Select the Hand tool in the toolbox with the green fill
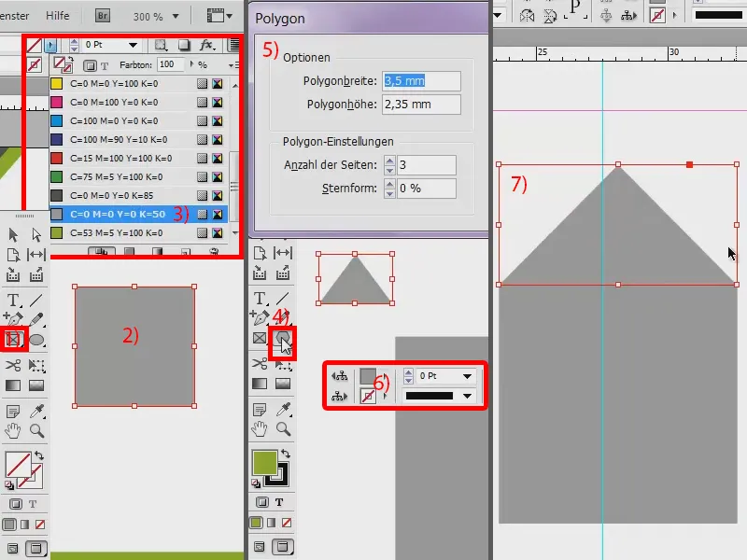Screen dimensions: 747x560 (260, 429)
